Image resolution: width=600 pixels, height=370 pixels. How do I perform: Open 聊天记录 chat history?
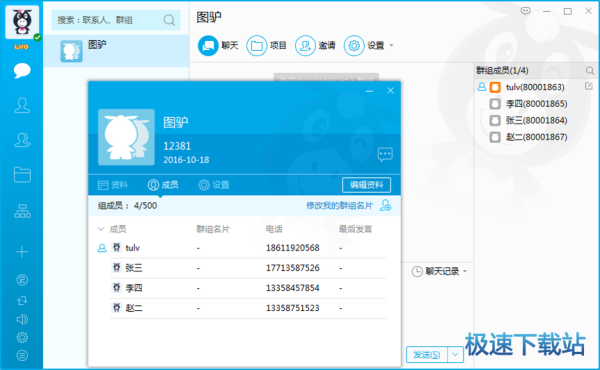click(x=435, y=271)
